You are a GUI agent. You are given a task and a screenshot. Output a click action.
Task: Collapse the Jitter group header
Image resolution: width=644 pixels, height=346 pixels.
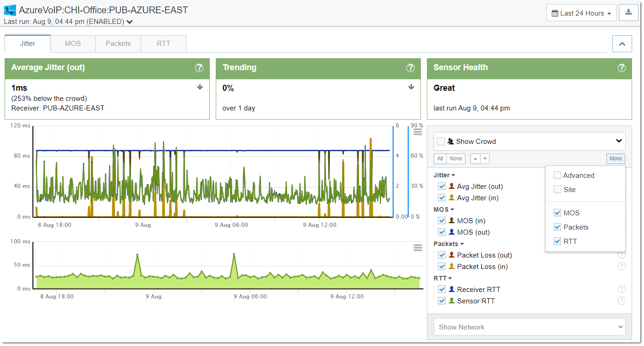pos(444,175)
